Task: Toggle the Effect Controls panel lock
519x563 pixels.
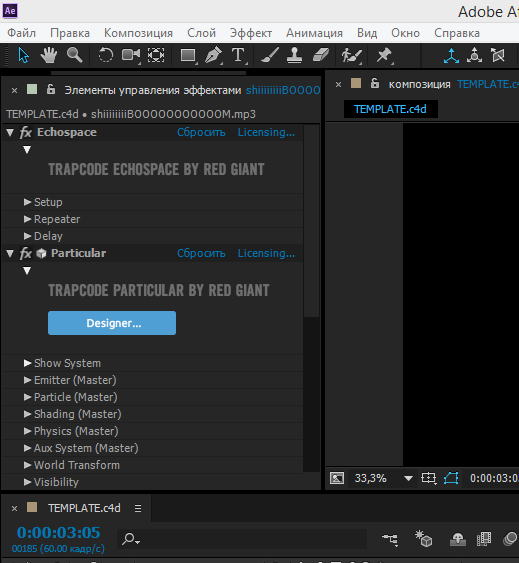Action: click(51, 89)
